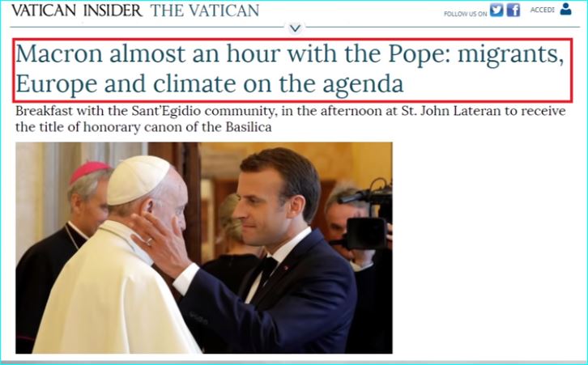Expand the chevron below the header
The height and width of the screenshot is (365, 588).
pos(296,28)
